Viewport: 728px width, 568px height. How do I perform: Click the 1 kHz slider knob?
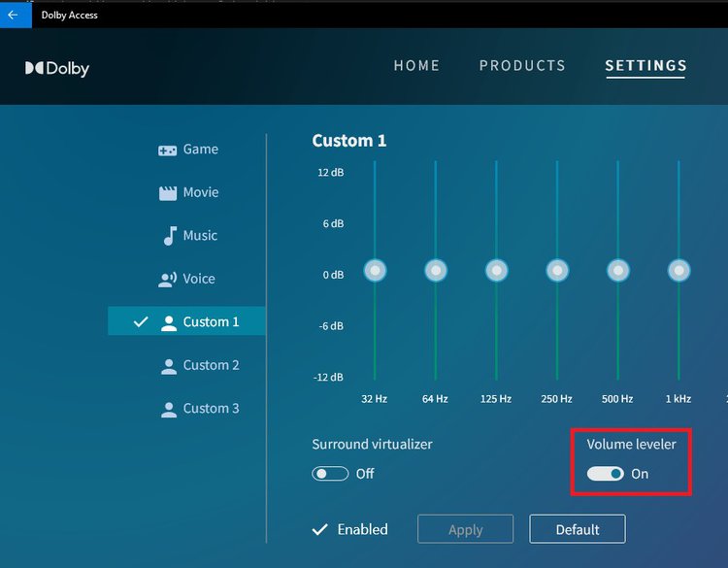point(679,270)
